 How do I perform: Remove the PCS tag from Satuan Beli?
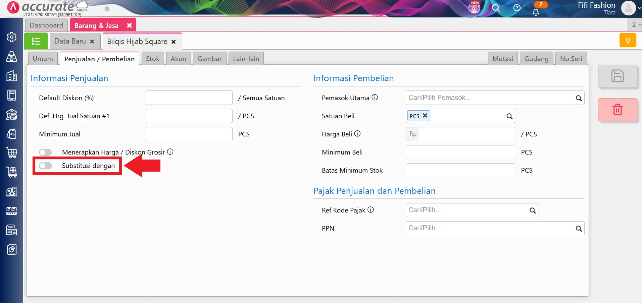coord(425,116)
